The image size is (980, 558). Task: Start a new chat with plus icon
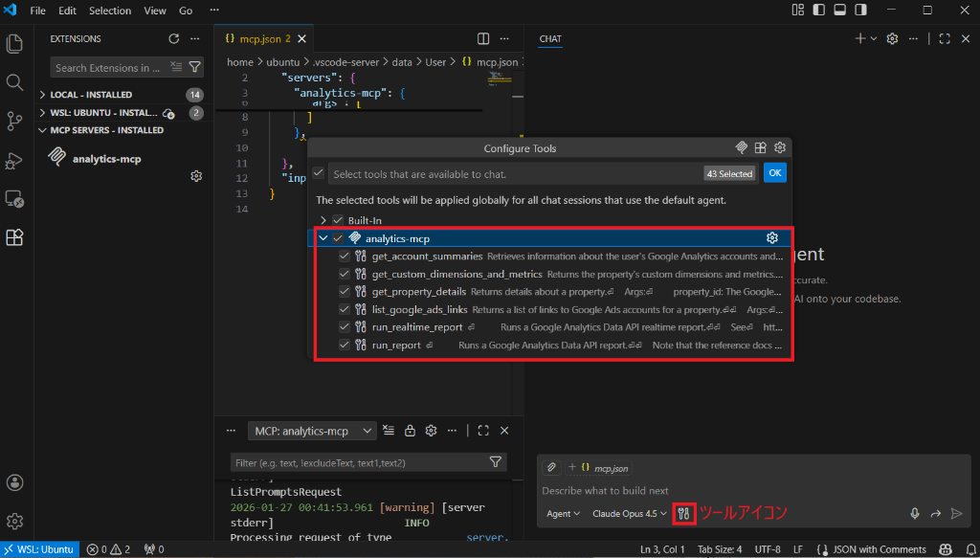[860, 38]
